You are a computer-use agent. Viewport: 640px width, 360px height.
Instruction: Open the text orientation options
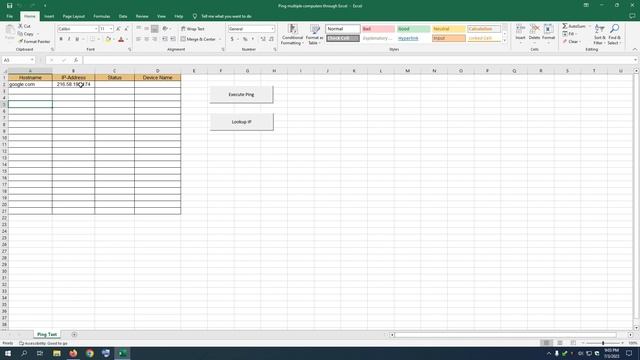pyautogui.click(x=165, y=29)
